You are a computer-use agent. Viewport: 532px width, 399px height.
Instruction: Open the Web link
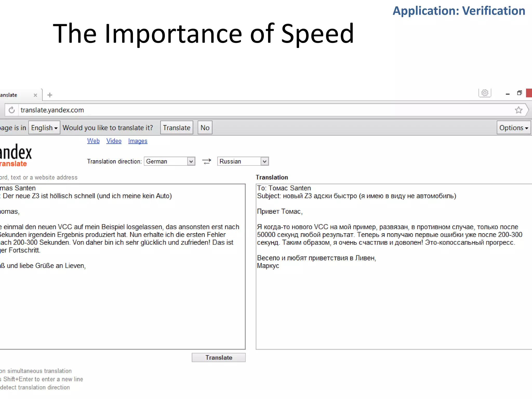93,141
